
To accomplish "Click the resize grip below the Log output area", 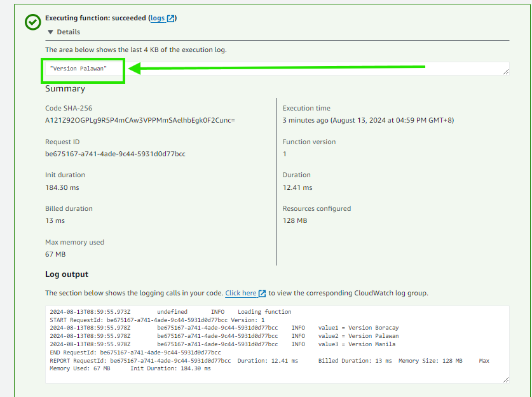I will pos(507,379).
